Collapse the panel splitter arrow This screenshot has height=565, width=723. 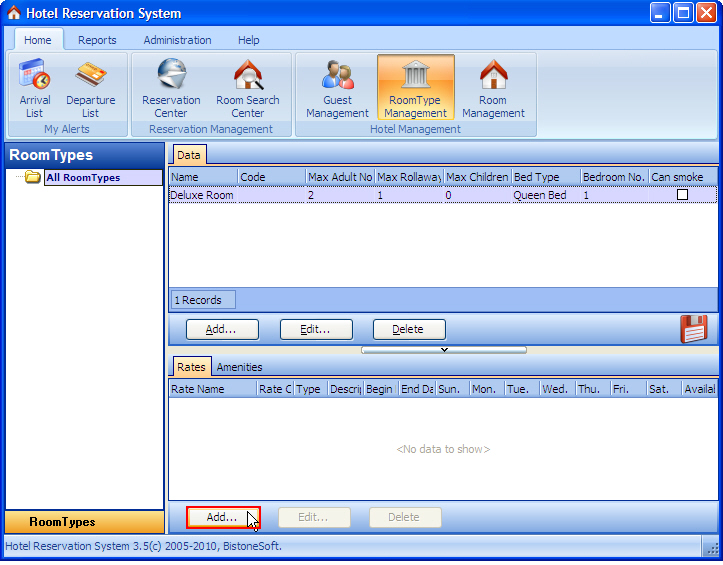444,349
